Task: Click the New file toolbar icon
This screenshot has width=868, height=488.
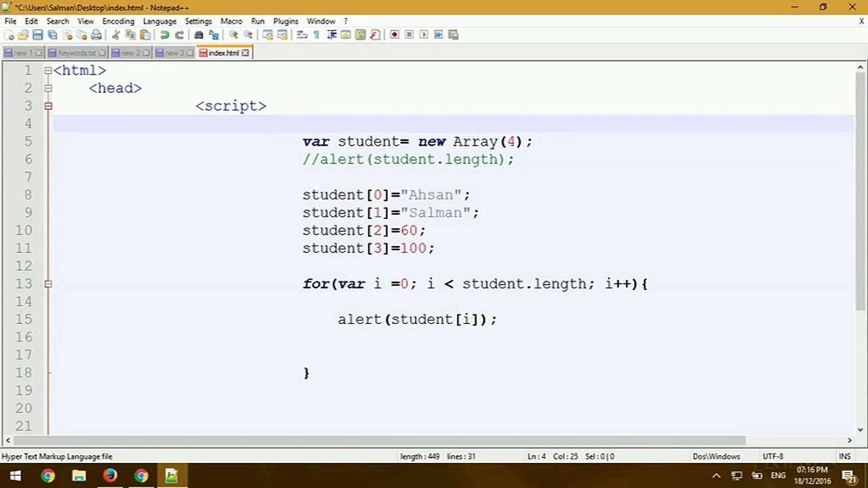Action: [9, 35]
